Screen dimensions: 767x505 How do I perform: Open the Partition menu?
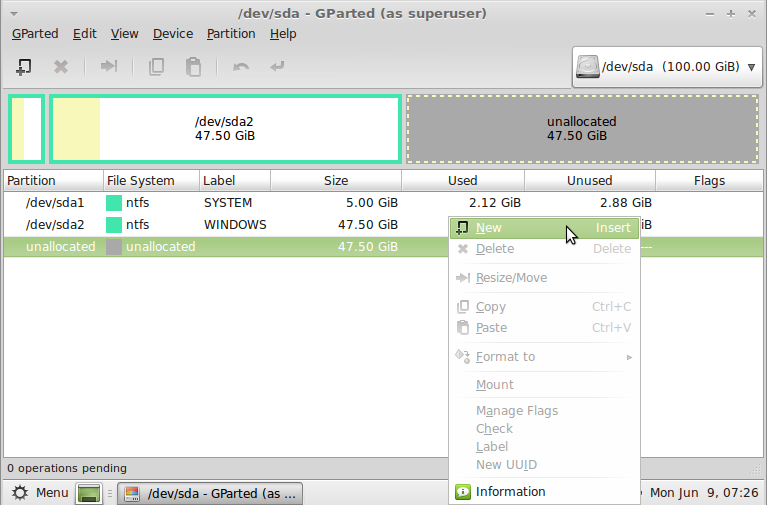coord(231,34)
